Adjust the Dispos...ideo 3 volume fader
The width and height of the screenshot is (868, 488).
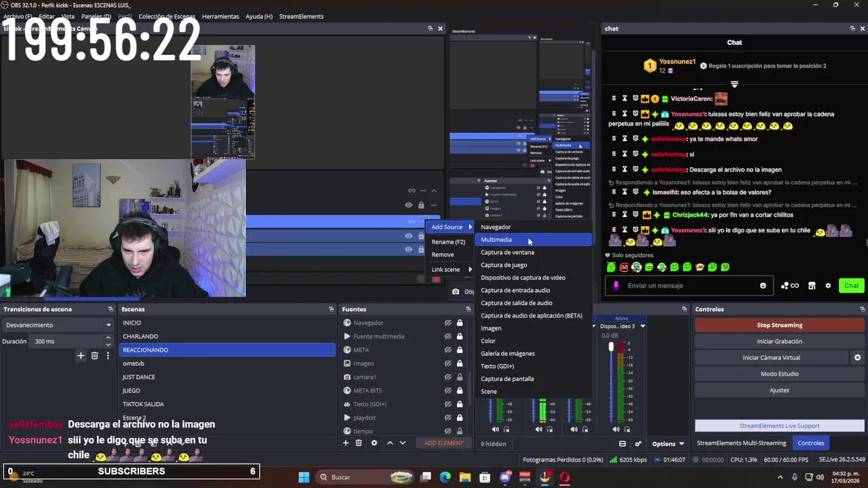tap(611, 346)
